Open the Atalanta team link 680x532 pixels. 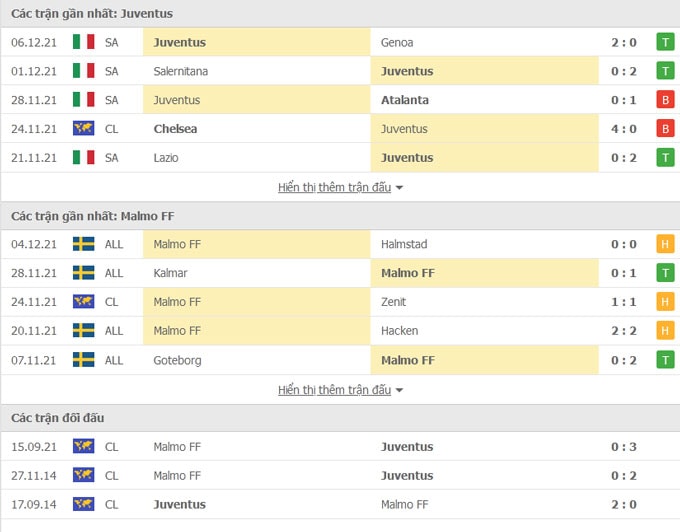tap(405, 100)
